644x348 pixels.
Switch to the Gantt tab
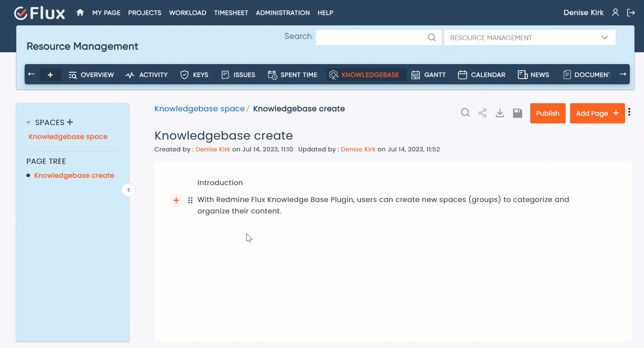429,75
